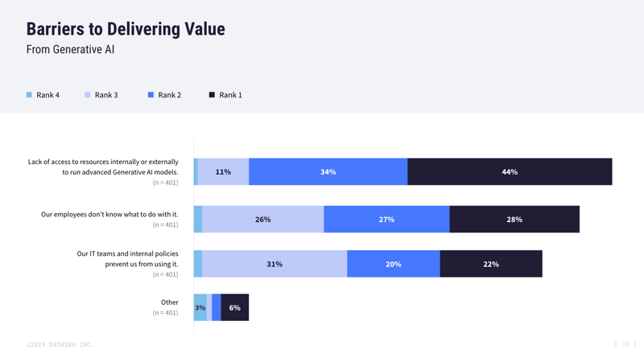
Task: Click the ©2024 DATAIKU INC. footer text
Action: 60,344
